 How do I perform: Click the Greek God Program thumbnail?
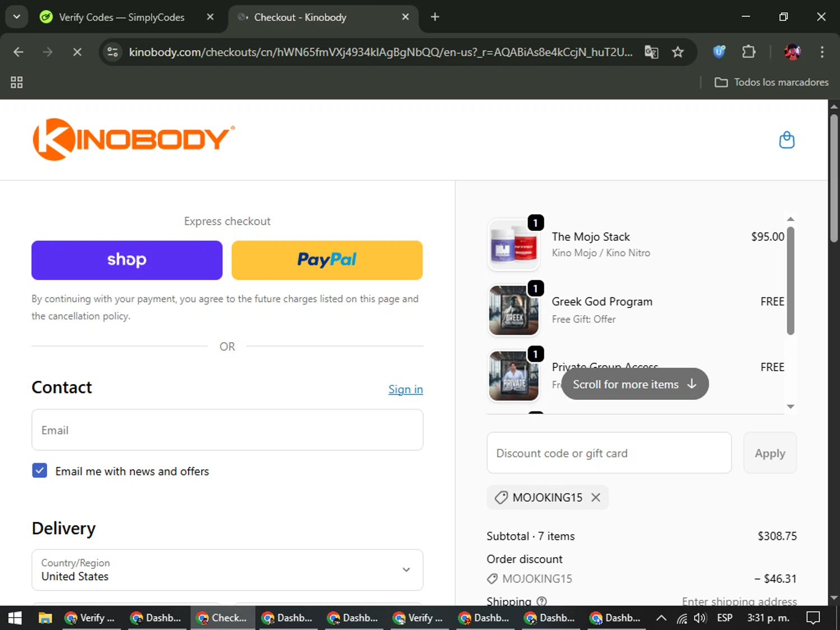[514, 310]
